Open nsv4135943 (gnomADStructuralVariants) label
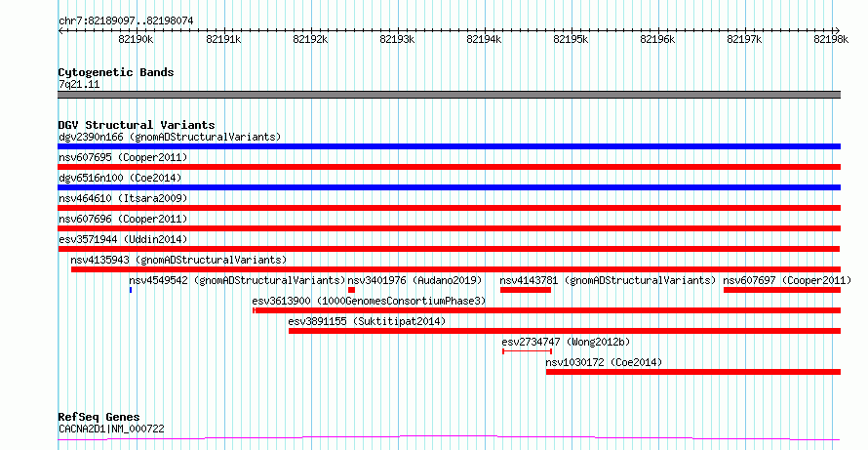This screenshot has height=450, width=868. pos(178,260)
